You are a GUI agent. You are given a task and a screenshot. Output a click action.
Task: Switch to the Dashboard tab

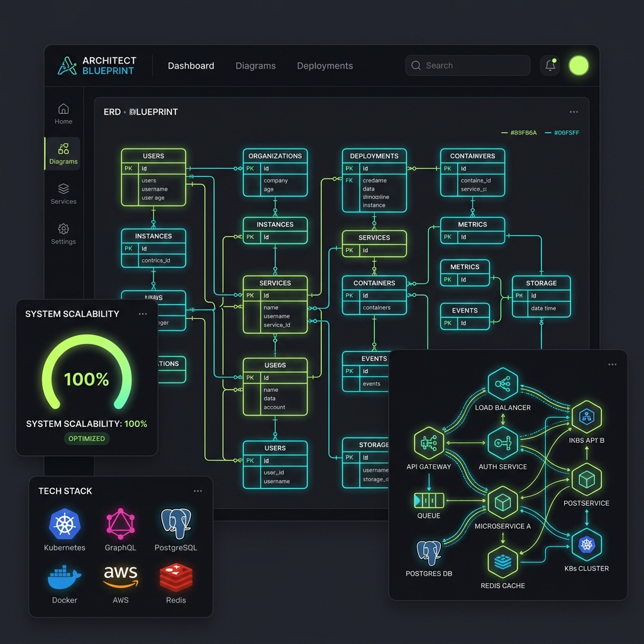click(191, 65)
